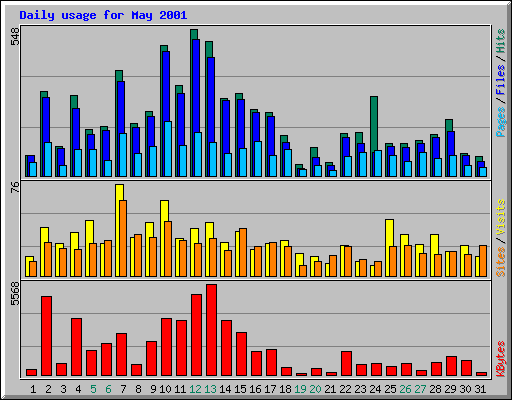The height and width of the screenshot is (400, 512).
Task: Click the cyan Pages bar for day 10
Action: tap(168, 149)
